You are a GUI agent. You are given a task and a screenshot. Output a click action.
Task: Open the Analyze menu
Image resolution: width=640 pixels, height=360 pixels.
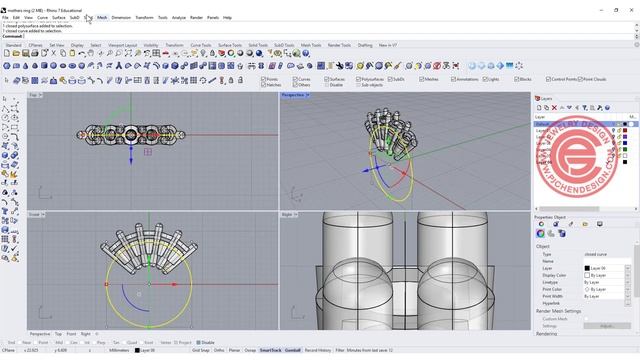[178, 18]
